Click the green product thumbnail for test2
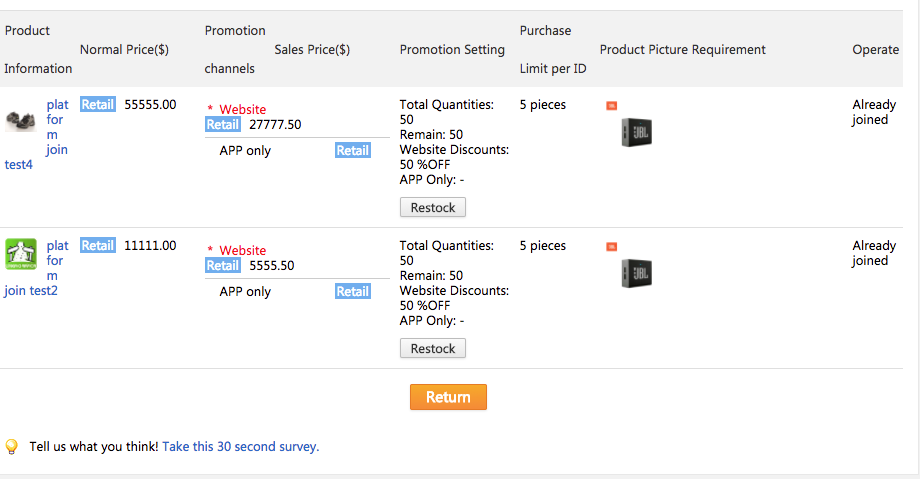This screenshot has width=920, height=479. click(20, 254)
